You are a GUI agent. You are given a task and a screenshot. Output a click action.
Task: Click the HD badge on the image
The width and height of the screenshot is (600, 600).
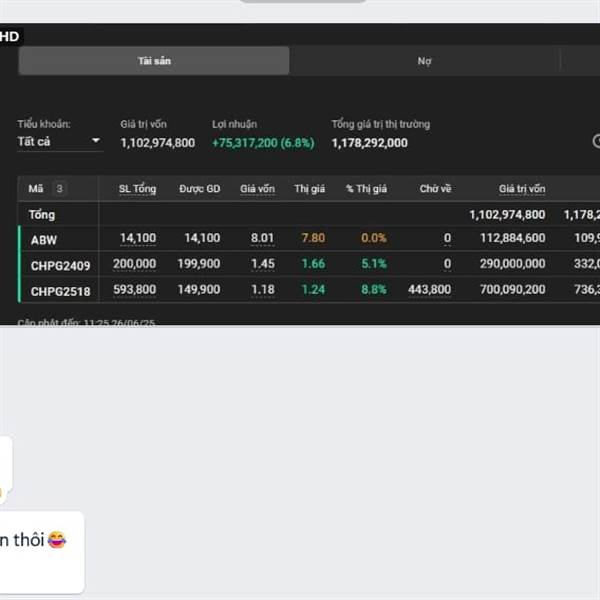10,37
